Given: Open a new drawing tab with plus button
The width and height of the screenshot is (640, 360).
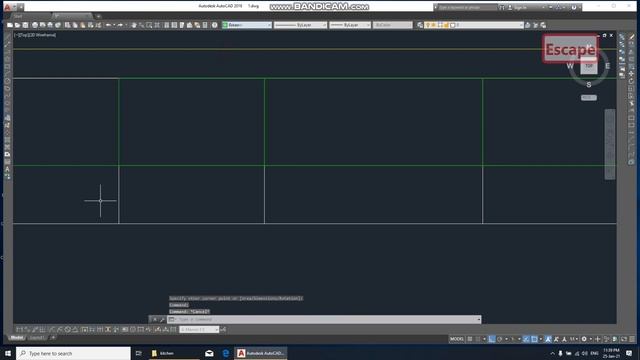Looking at the screenshot, I should [98, 16].
